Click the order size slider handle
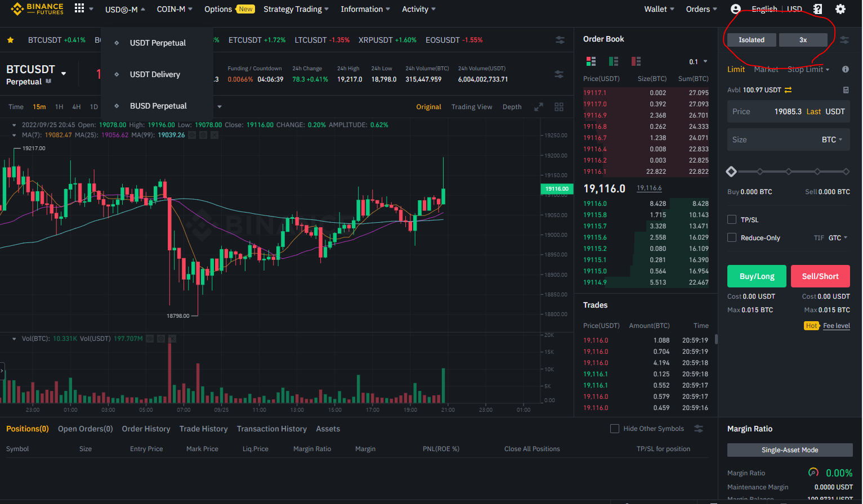The height and width of the screenshot is (504, 863). [731, 172]
